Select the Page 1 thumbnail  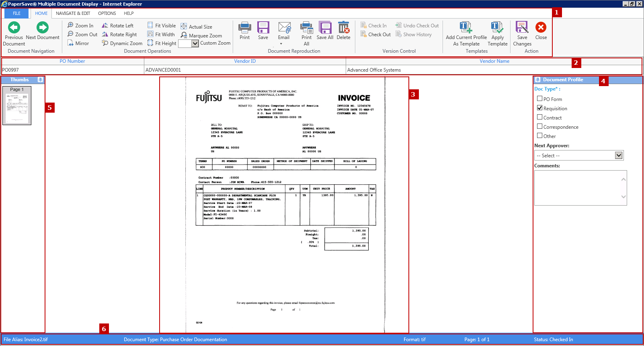pyautogui.click(x=17, y=105)
